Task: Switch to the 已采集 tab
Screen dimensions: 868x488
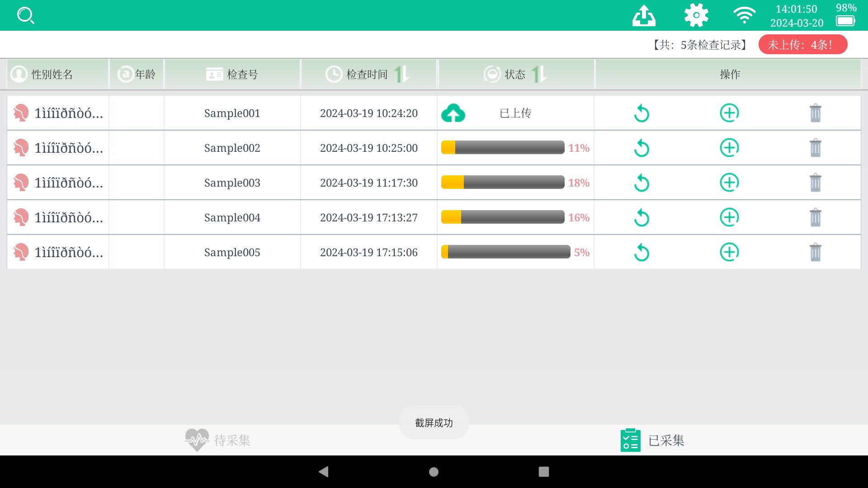Action: click(x=652, y=440)
